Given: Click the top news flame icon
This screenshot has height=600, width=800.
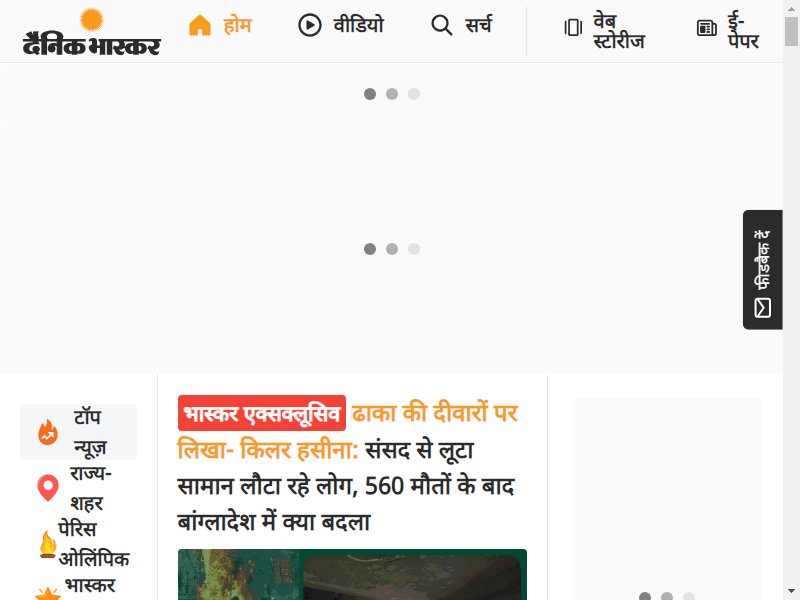Looking at the screenshot, I should 48,432.
